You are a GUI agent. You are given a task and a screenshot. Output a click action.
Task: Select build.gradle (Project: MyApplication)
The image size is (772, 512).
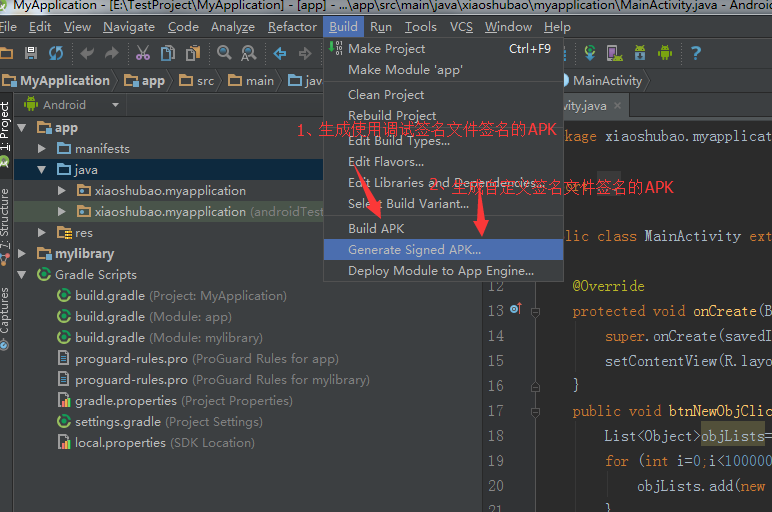coord(171,295)
